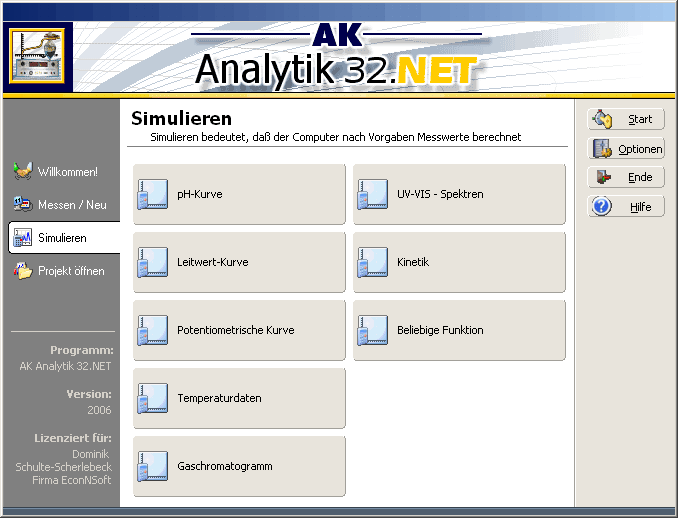678x518 pixels.
Task: Click the 'Programm:' label in sidebar
Action: (82, 350)
